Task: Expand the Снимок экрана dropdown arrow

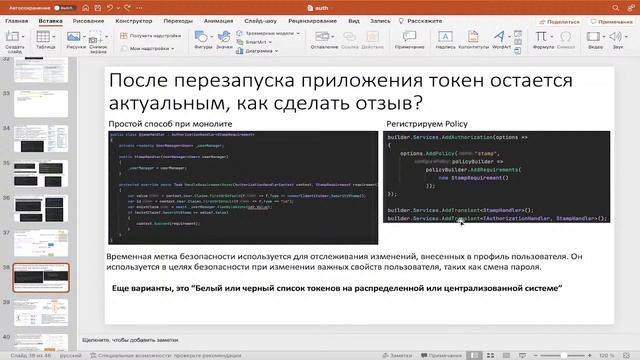Action: pos(107,37)
